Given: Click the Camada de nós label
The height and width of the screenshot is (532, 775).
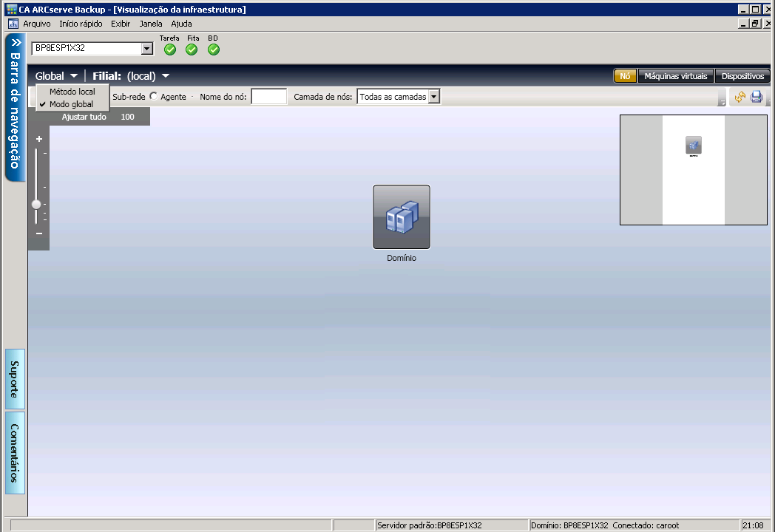Looking at the screenshot, I should (322, 97).
